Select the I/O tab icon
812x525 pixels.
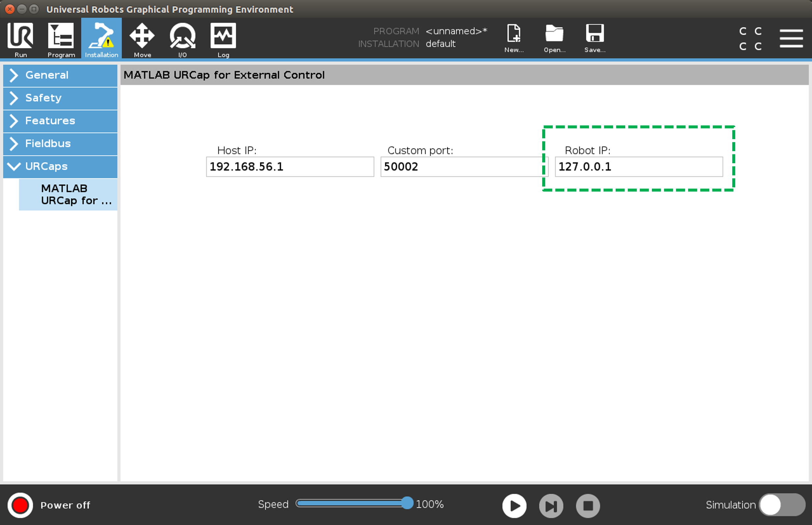(x=182, y=39)
